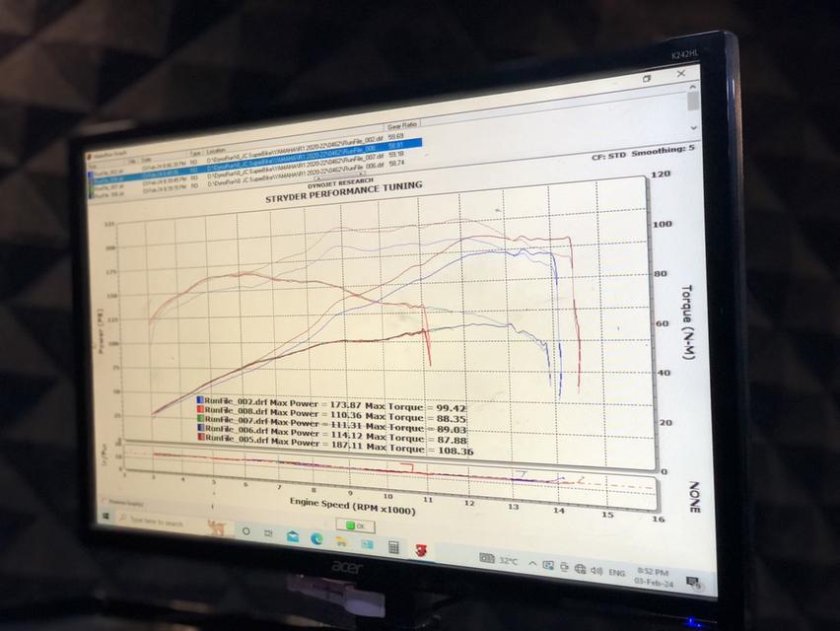Click the 'CF: STD' correction factor label
Image resolution: width=840 pixels, height=631 pixels.
click(x=608, y=156)
